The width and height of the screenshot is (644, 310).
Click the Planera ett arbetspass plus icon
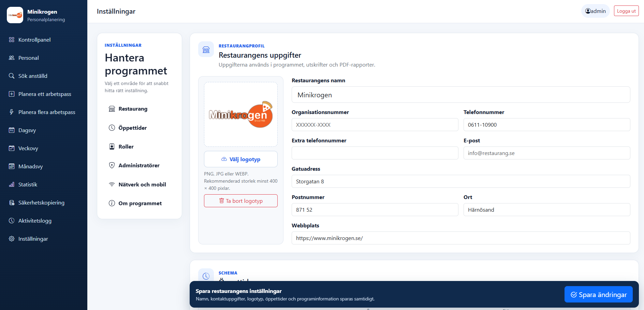12,94
